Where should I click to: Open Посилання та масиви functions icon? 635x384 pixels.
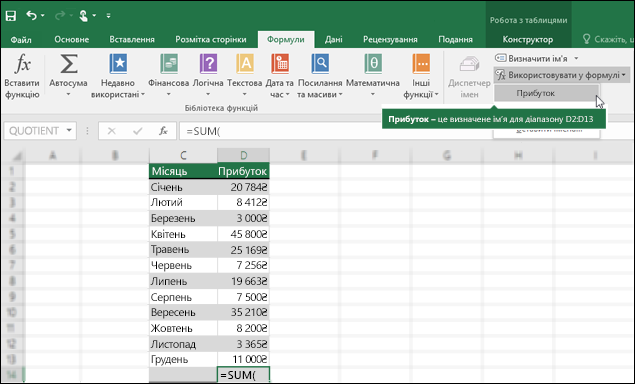[320, 64]
